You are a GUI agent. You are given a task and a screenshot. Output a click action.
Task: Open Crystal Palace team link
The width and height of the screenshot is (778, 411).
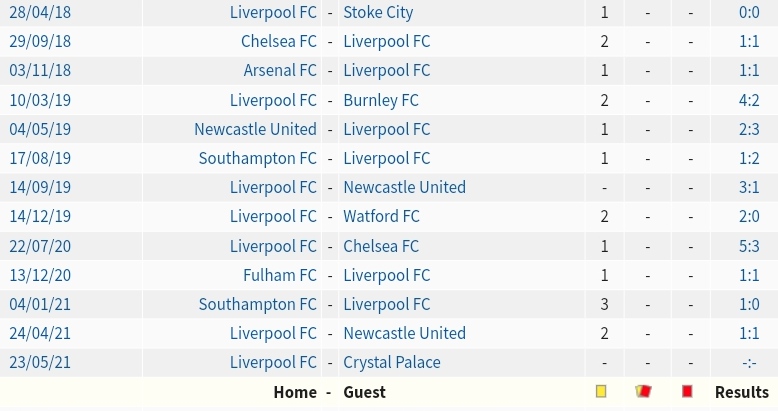pos(392,362)
